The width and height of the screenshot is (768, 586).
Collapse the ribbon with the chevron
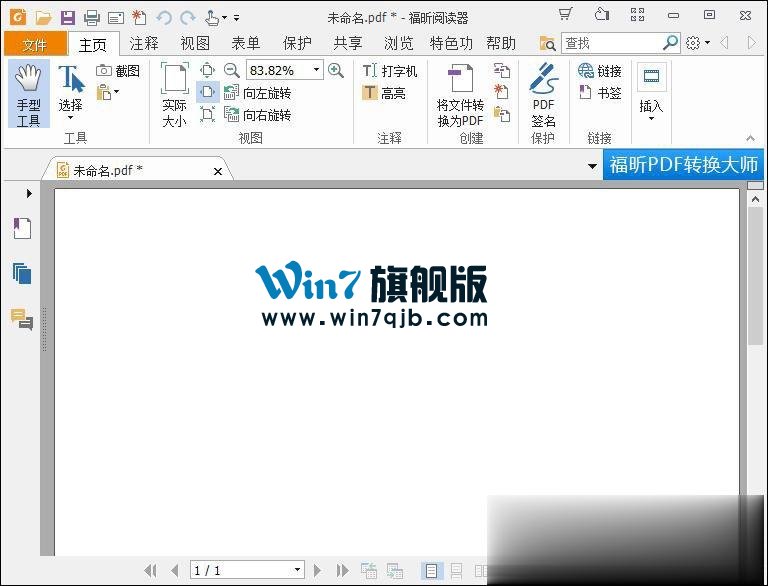[x=750, y=138]
